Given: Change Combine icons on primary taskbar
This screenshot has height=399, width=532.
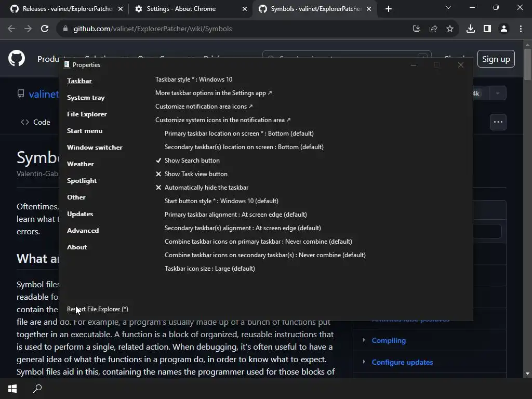Looking at the screenshot, I should click(x=258, y=242).
